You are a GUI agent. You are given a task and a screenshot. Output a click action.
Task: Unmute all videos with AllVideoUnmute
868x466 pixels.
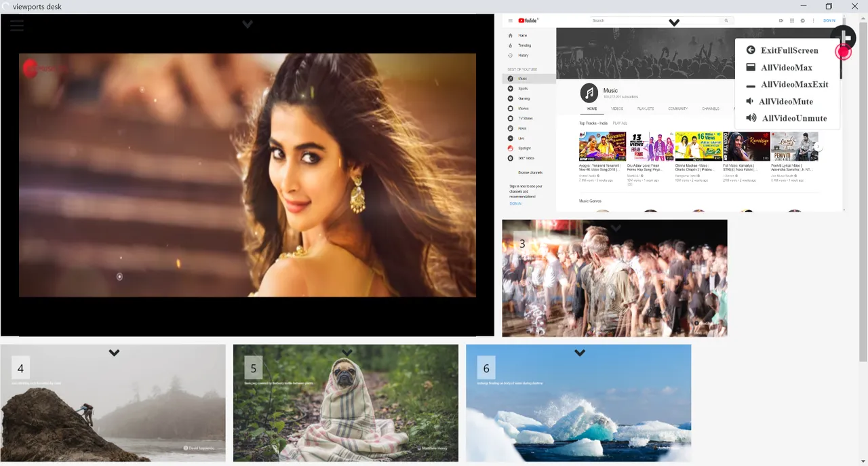click(x=787, y=119)
